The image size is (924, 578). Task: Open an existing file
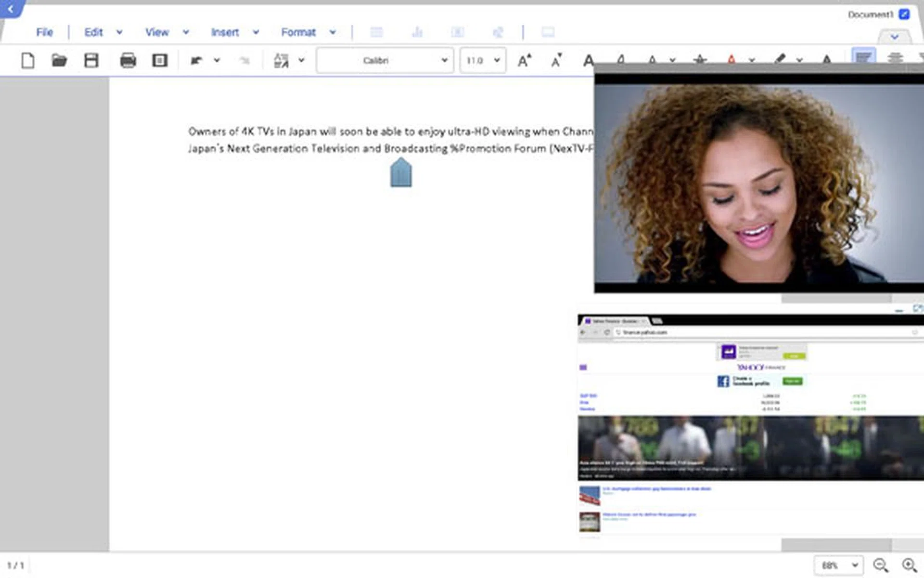[59, 60]
